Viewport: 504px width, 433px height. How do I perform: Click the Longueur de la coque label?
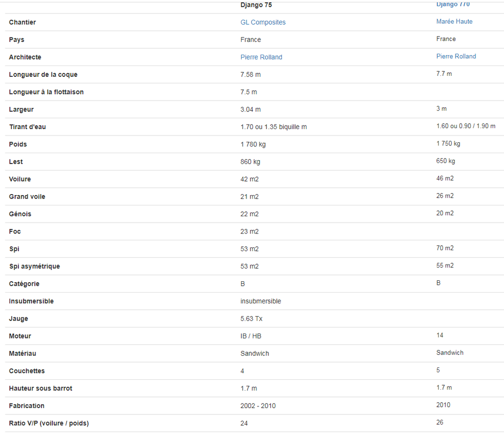pyautogui.click(x=43, y=75)
